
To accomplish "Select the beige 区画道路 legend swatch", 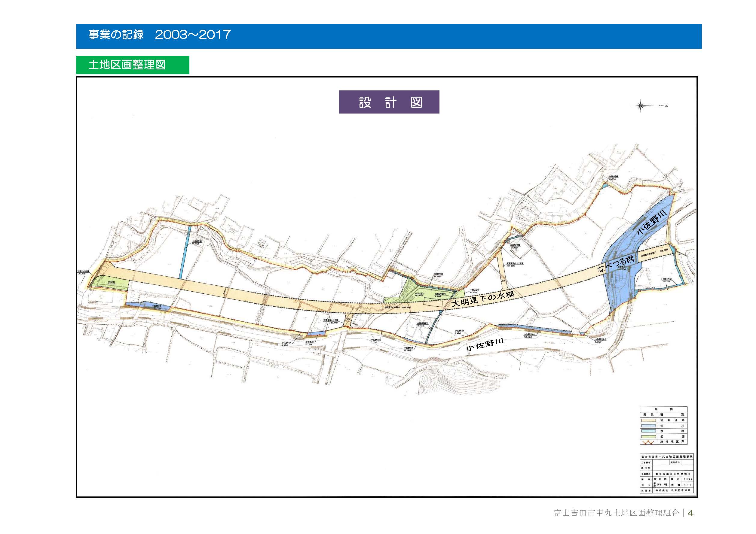I will click(649, 420).
